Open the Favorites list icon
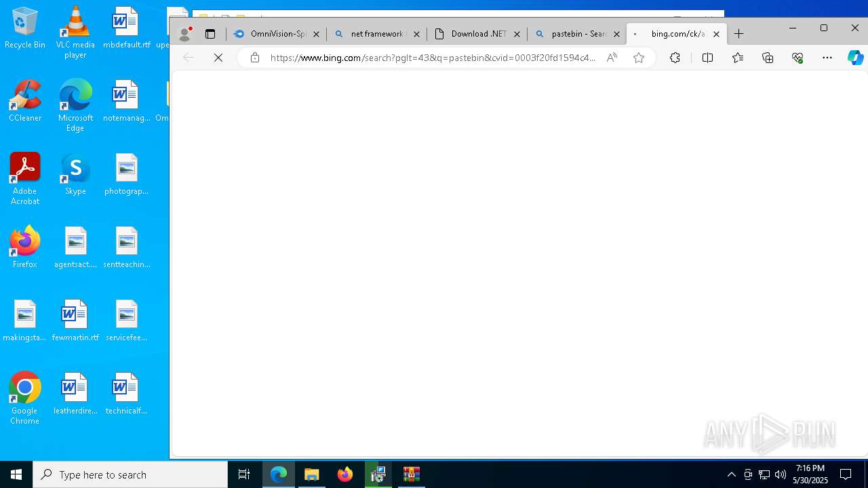 (738, 58)
